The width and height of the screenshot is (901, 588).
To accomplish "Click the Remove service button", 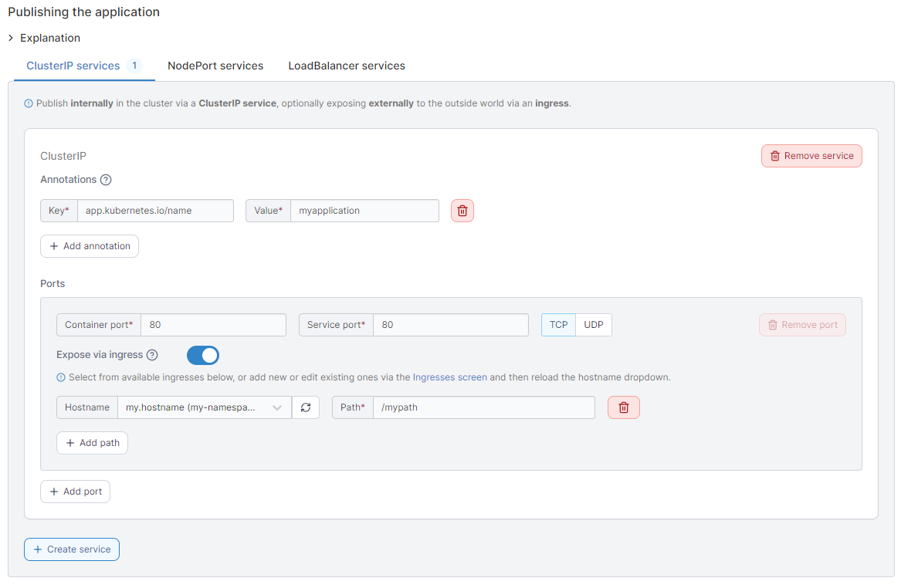I will click(811, 156).
